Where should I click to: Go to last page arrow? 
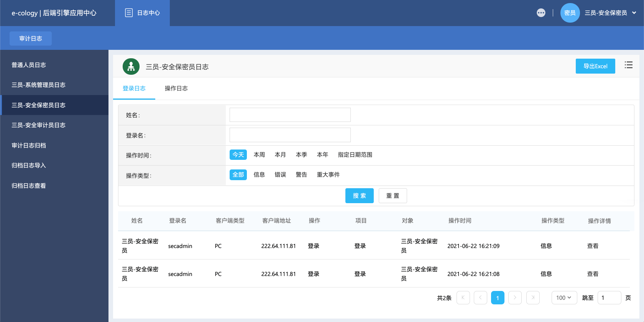coord(533,297)
